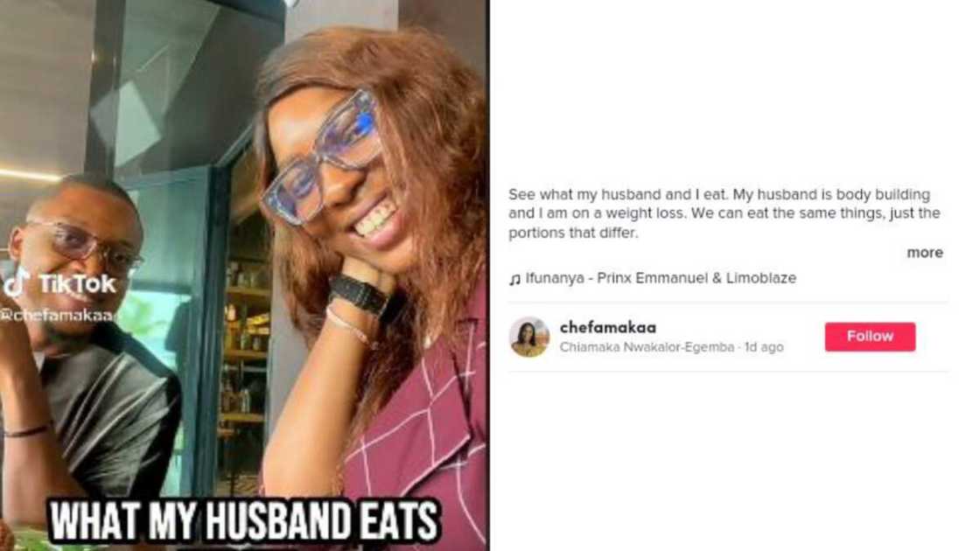Screen dimensions: 980x551
Task: Click the music note icon
Action: pos(514,279)
